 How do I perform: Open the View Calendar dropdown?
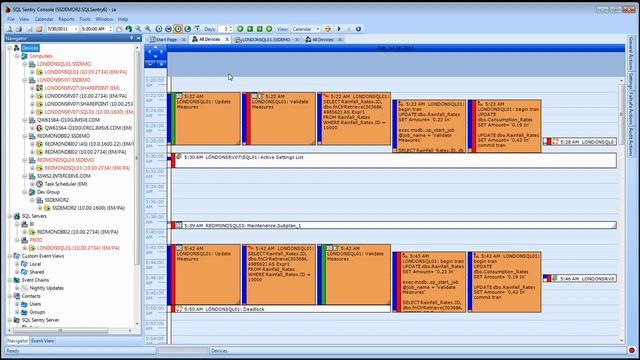(318, 29)
